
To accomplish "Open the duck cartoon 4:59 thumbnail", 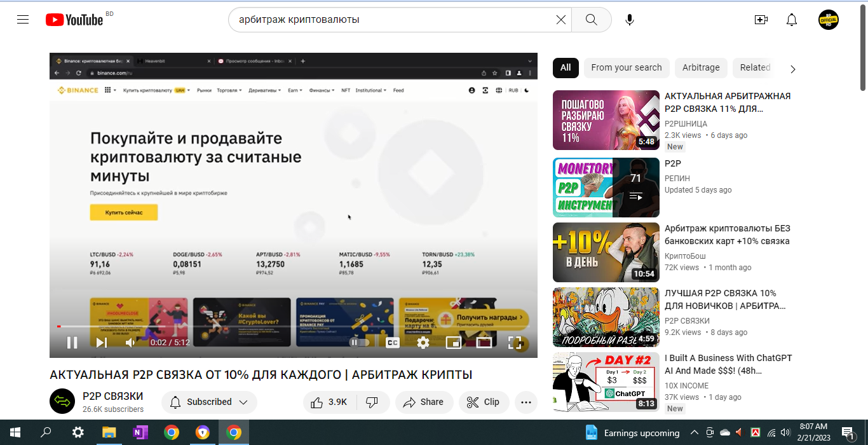I will click(x=606, y=317).
